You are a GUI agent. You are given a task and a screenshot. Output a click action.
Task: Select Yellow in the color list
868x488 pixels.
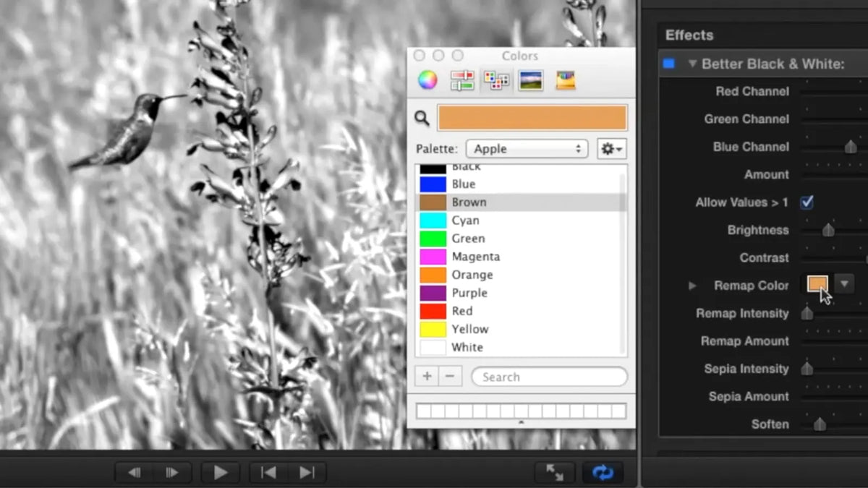click(x=521, y=329)
